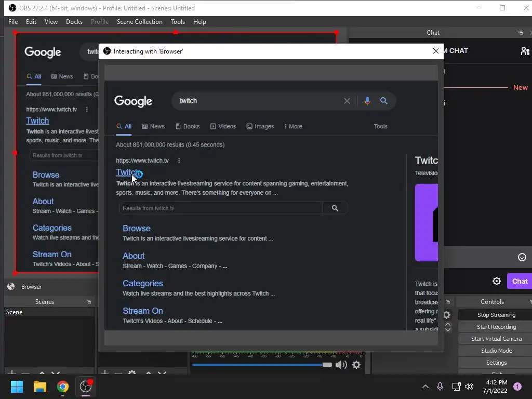Open the View menu
This screenshot has width=532, height=399.
tap(51, 22)
